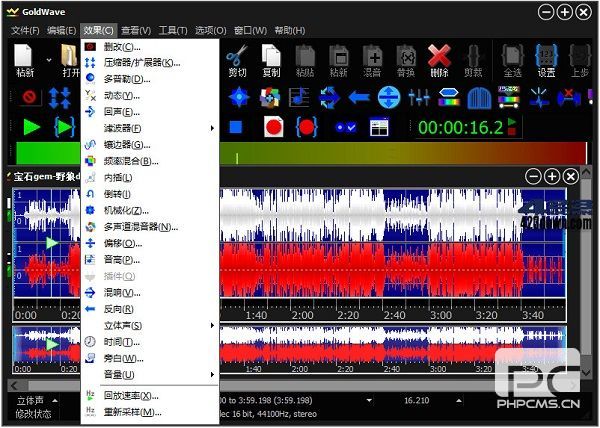Select 回放速率(X)... menu entry
This screenshot has height=428, width=600.
click(150, 396)
